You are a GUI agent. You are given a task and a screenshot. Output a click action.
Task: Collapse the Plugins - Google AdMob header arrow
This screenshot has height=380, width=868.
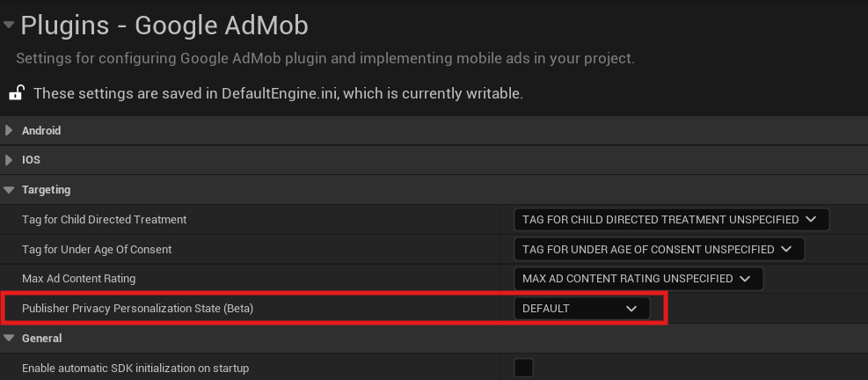[9, 26]
